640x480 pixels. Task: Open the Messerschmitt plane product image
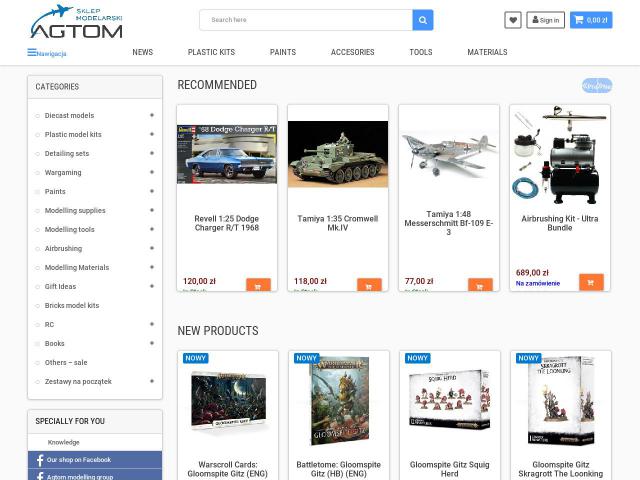click(x=449, y=154)
